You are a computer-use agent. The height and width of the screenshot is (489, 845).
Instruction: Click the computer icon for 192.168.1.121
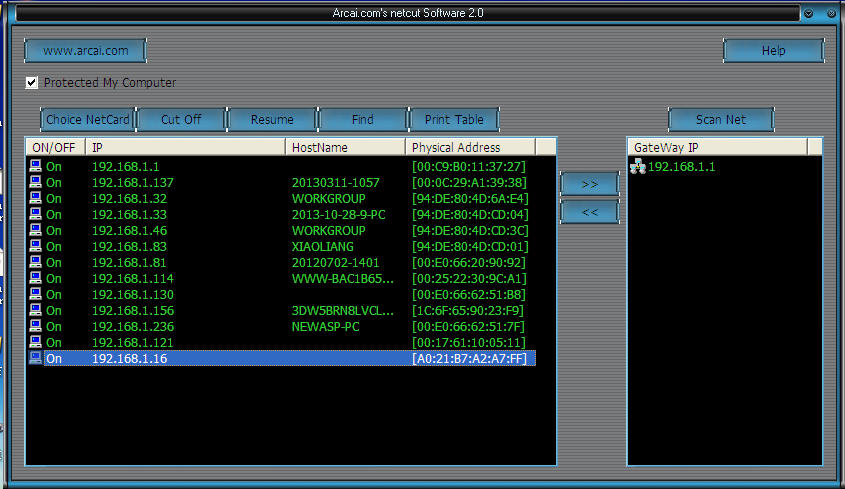[x=35, y=342]
